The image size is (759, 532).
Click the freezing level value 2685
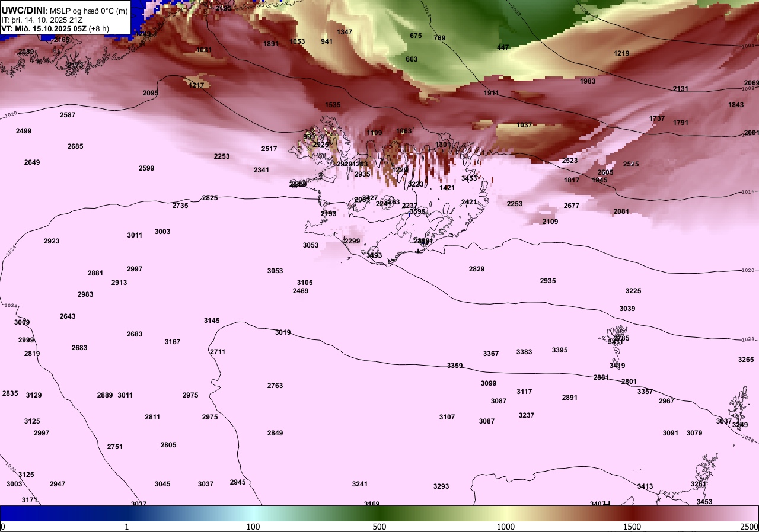pos(75,146)
